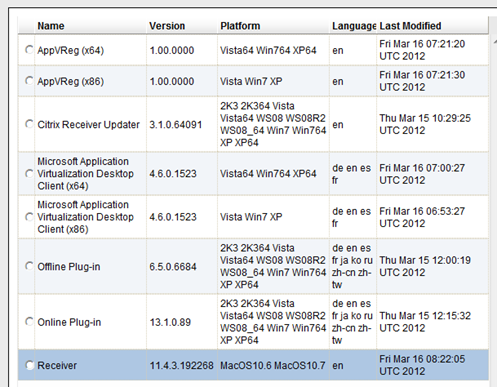
Task: Select the AppVReg (x86) radio button
Action: [x=29, y=81]
